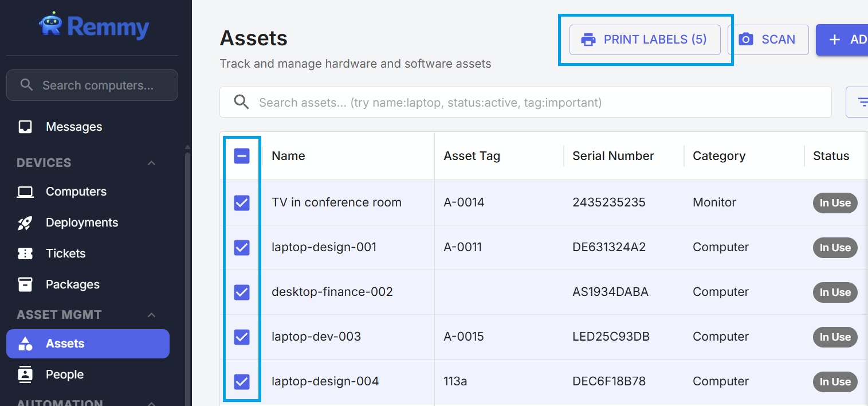
Task: Click the laptop icon for Computers
Action: click(25, 192)
